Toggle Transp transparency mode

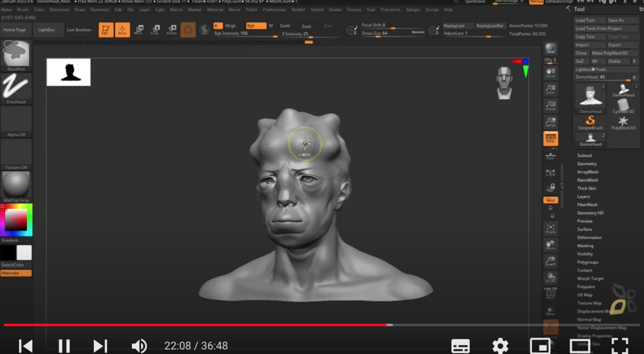tap(550, 311)
